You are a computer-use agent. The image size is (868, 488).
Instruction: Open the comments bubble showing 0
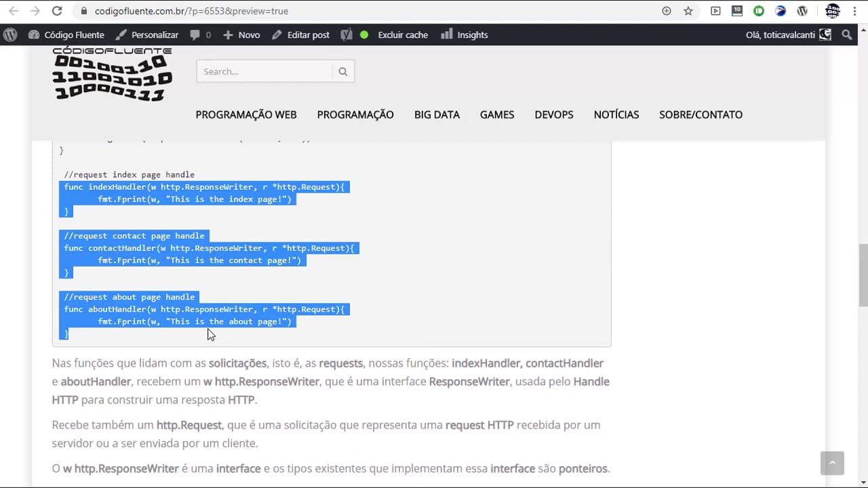click(x=201, y=35)
